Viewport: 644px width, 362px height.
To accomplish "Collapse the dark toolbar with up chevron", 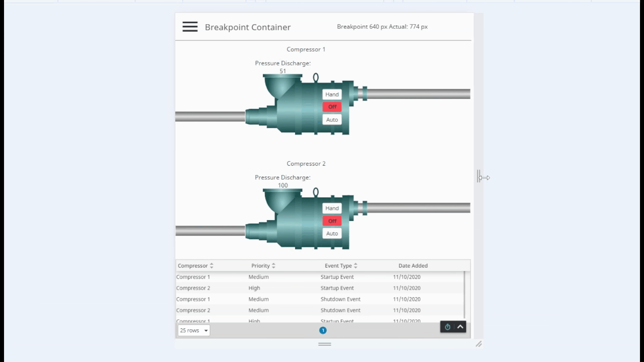I will click(460, 327).
